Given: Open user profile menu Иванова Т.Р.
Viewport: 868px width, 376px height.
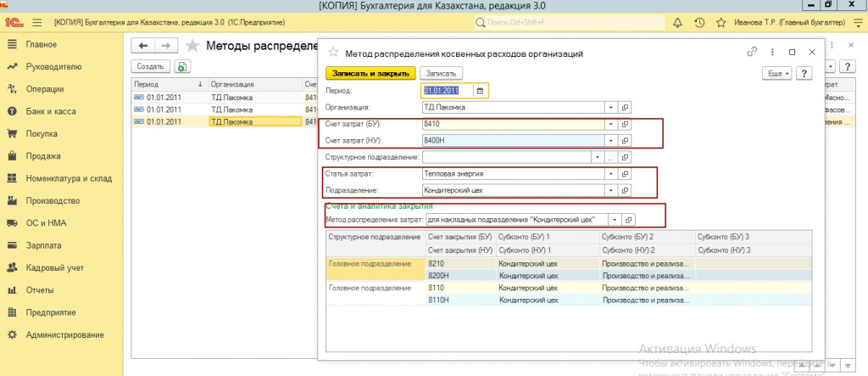Looking at the screenshot, I should click(789, 23).
